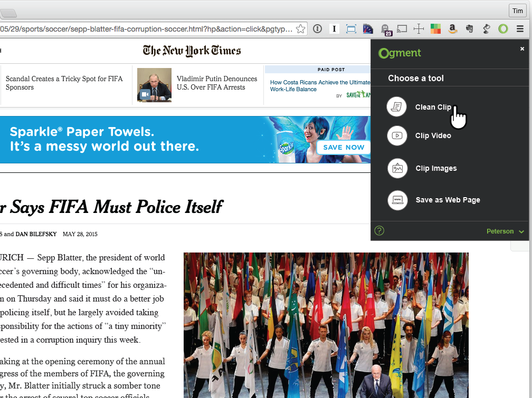This screenshot has width=532, height=398.
Task: Expand the Peterson account dropdown
Action: [505, 231]
